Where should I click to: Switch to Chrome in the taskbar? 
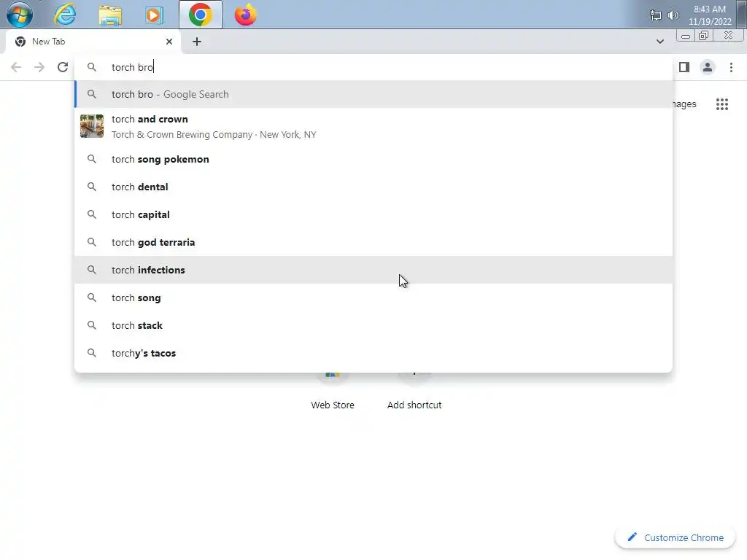201,15
